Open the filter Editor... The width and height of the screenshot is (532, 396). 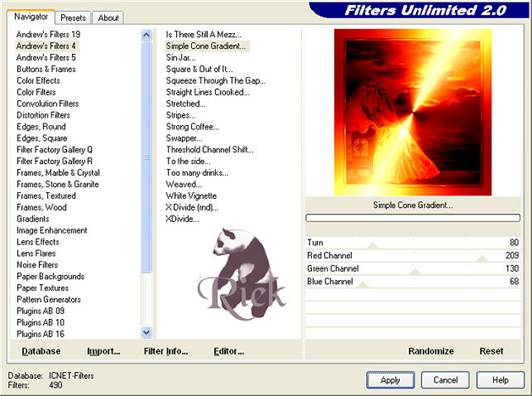point(229,351)
